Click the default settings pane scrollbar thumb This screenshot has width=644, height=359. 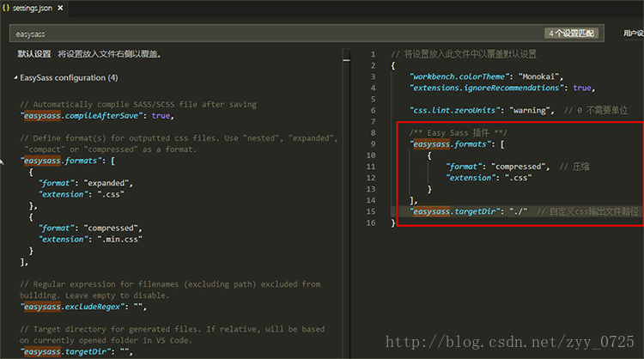pyautogui.click(x=347, y=60)
